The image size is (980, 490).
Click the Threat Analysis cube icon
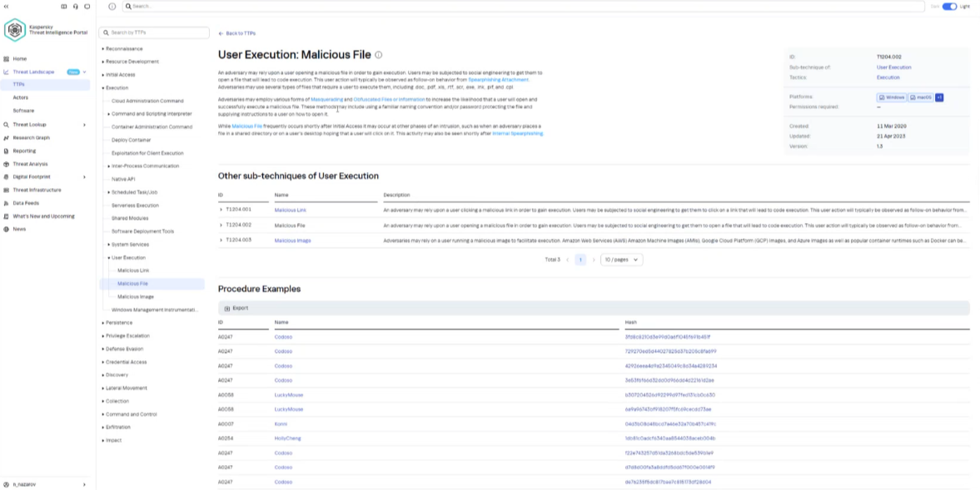pos(7,164)
